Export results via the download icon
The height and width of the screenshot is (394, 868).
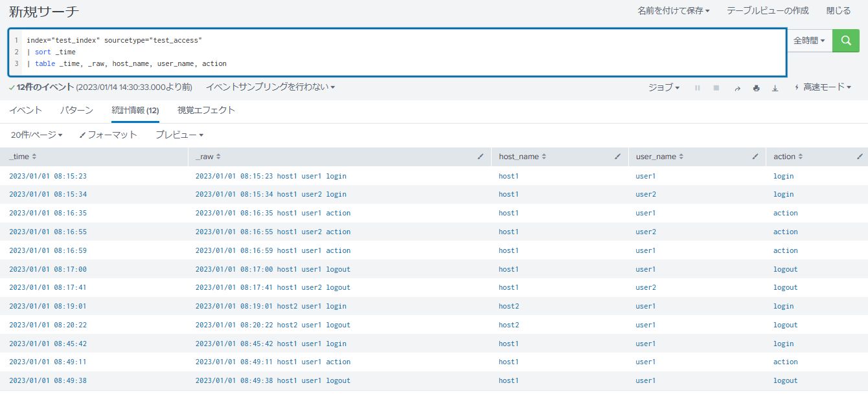pyautogui.click(x=775, y=87)
